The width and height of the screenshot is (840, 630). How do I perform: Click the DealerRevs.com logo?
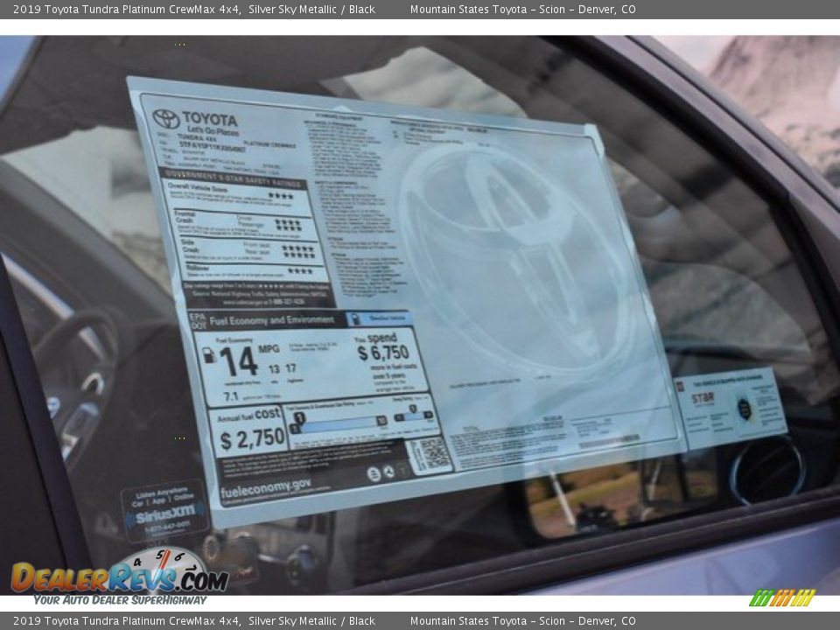point(118,577)
